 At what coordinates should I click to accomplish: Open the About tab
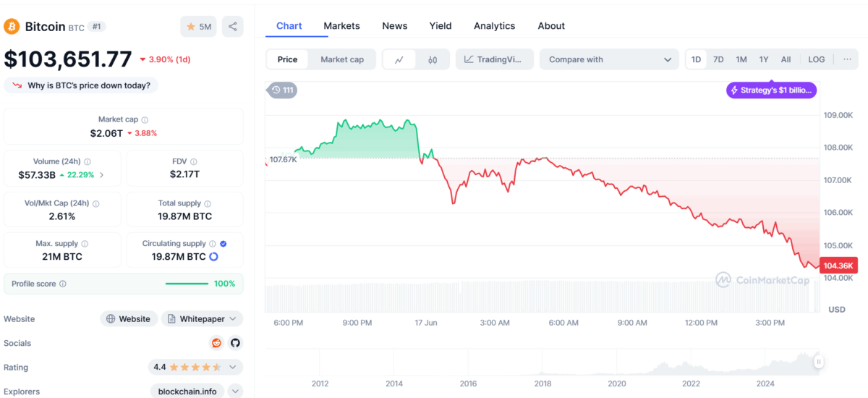pyautogui.click(x=551, y=25)
